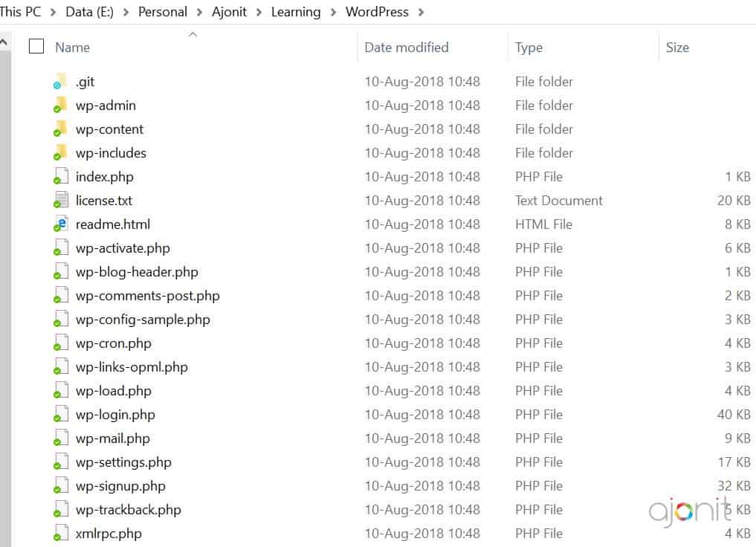Select the wp-includes folder name
This screenshot has width=756, height=547.
[111, 153]
